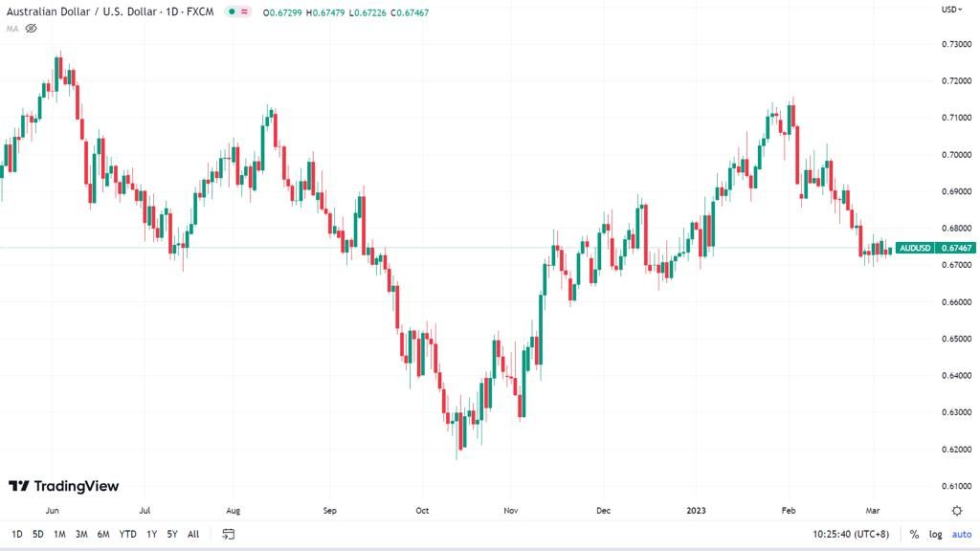Viewport: 980px width, 551px height.
Task: Click the open value O0.67299
Action: [x=282, y=12]
